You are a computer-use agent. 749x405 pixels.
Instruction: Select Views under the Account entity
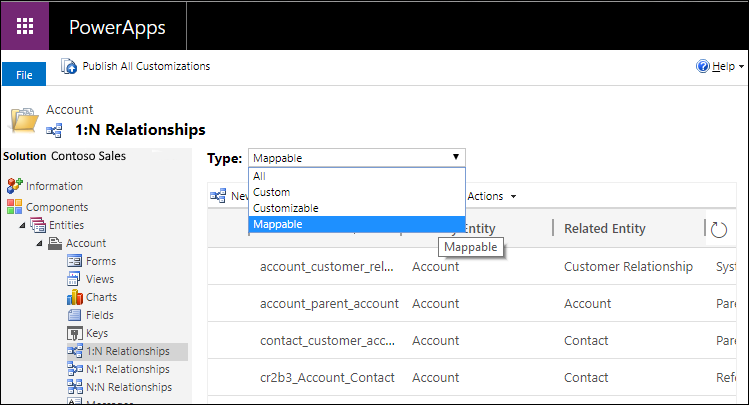pyautogui.click(x=100, y=279)
